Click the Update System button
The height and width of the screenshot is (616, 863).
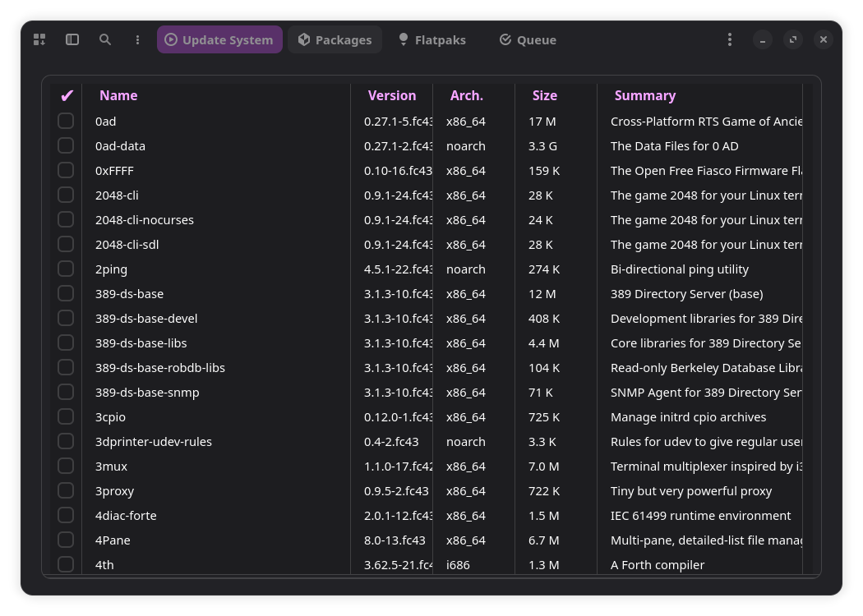[x=219, y=39]
